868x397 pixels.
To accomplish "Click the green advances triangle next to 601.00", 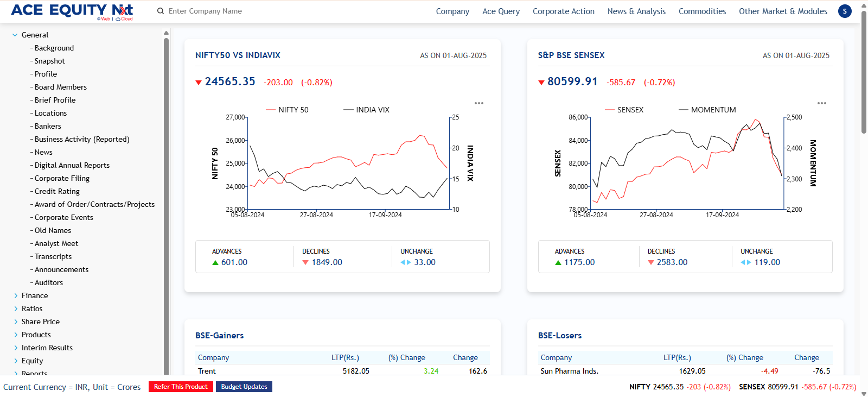I will tap(215, 263).
